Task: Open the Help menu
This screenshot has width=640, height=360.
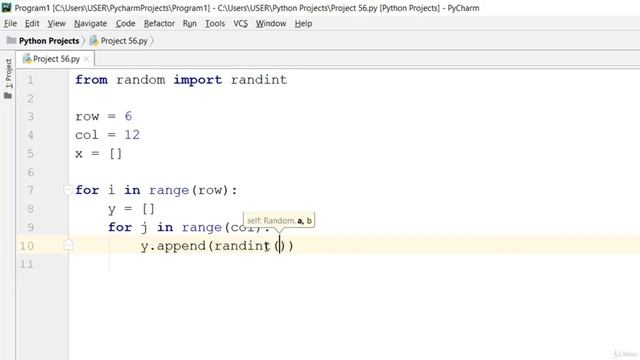Action: pyautogui.click(x=303, y=24)
